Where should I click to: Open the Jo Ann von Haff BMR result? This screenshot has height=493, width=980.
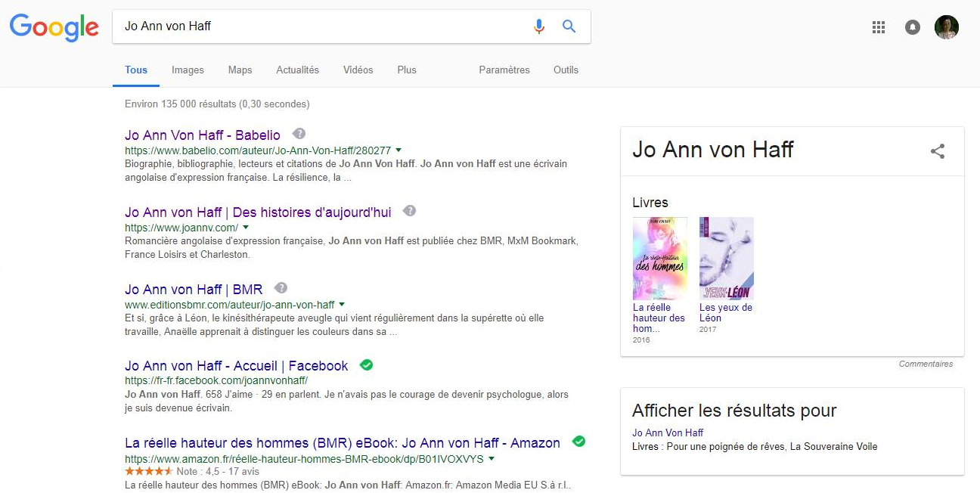click(x=194, y=289)
